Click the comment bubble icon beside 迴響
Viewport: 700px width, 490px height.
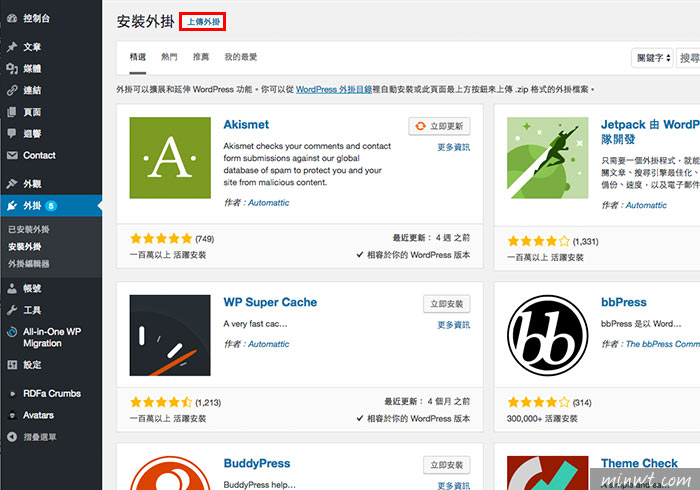tap(12, 133)
